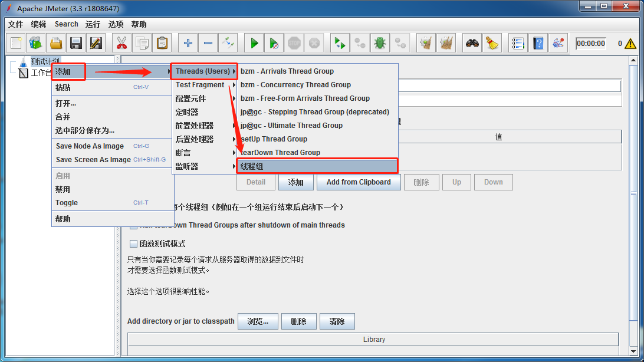This screenshot has height=362, width=644.
Task: Open the 添加 context menu entry
Action: (x=111, y=71)
